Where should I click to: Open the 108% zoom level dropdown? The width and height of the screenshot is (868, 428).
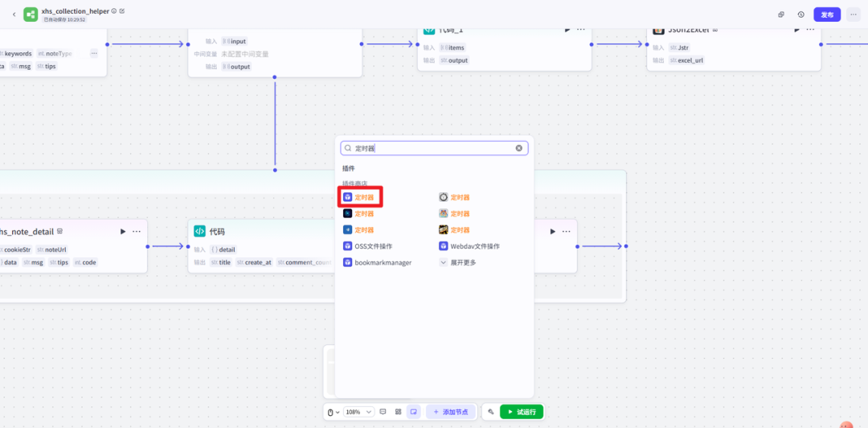point(358,412)
